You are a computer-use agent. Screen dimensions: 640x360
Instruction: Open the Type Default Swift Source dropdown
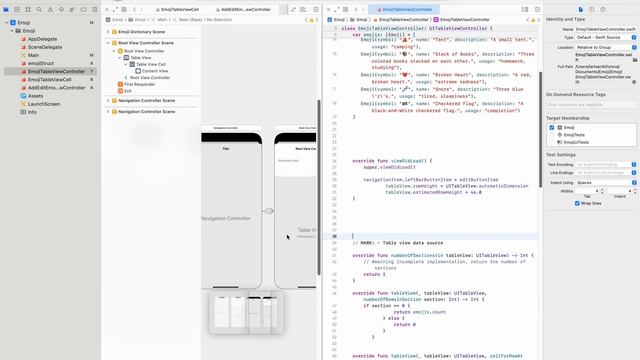click(606, 37)
